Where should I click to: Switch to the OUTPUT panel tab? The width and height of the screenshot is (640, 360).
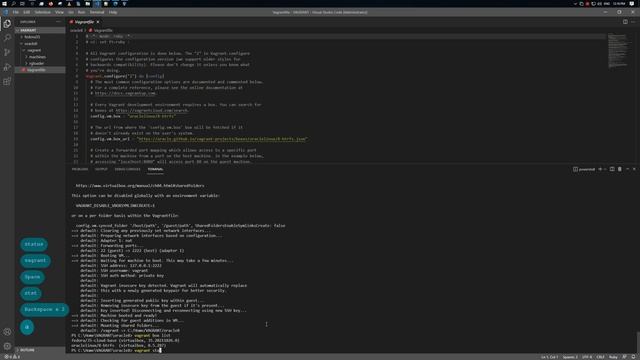101,169
